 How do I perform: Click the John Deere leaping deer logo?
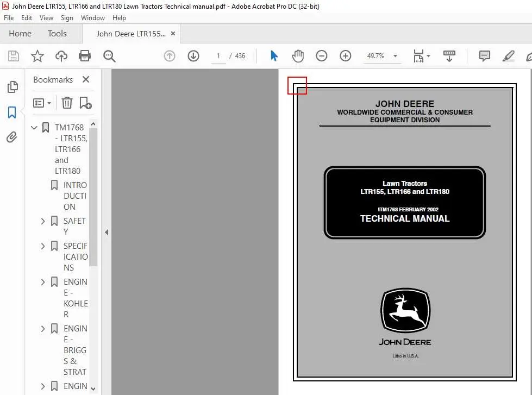[405, 310]
